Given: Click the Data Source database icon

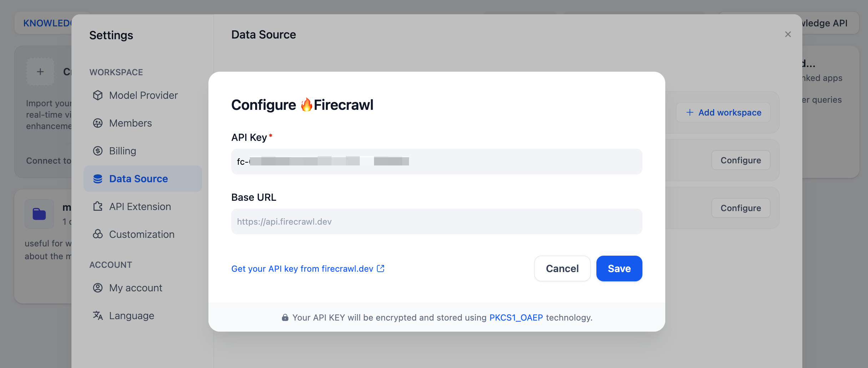Looking at the screenshot, I should point(98,179).
